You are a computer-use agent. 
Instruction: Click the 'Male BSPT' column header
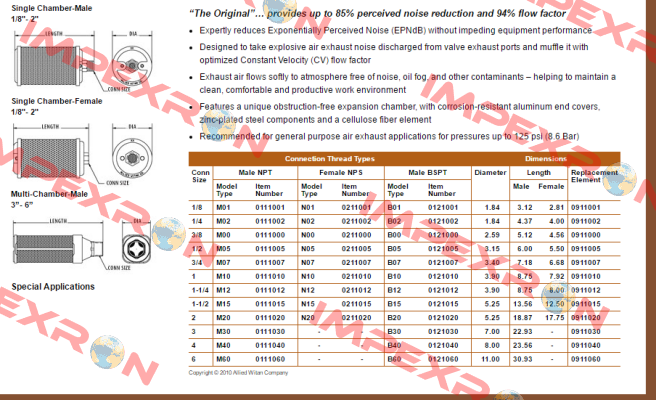428,172
